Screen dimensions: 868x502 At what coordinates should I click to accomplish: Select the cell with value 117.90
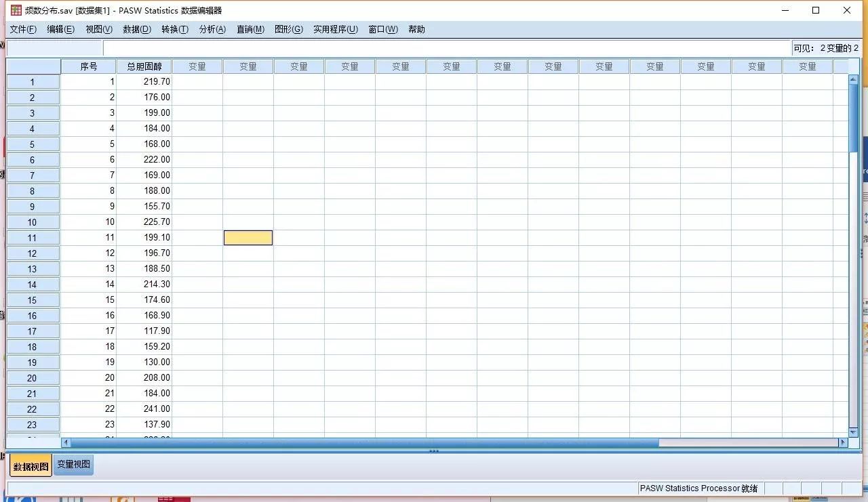coord(144,331)
